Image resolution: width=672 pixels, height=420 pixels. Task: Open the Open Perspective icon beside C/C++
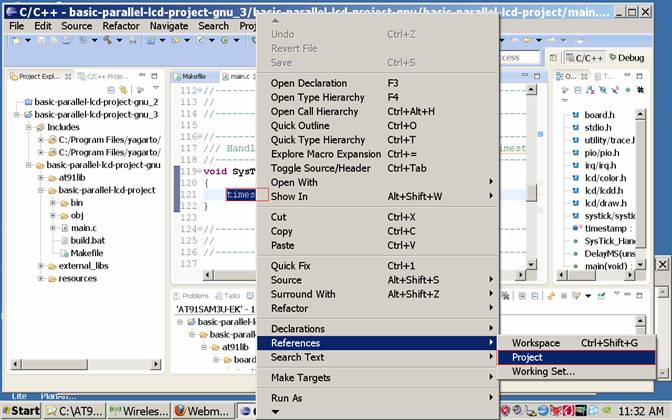click(x=553, y=57)
